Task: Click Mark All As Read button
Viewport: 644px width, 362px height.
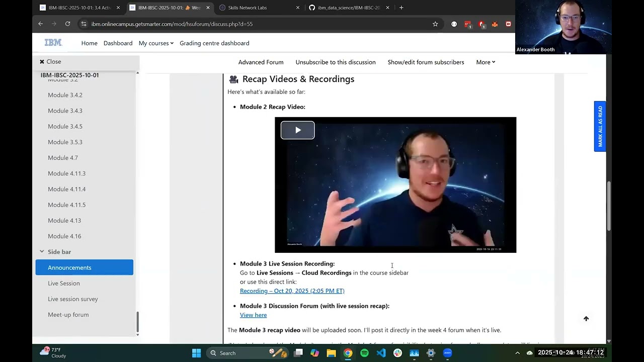Action: [600, 126]
